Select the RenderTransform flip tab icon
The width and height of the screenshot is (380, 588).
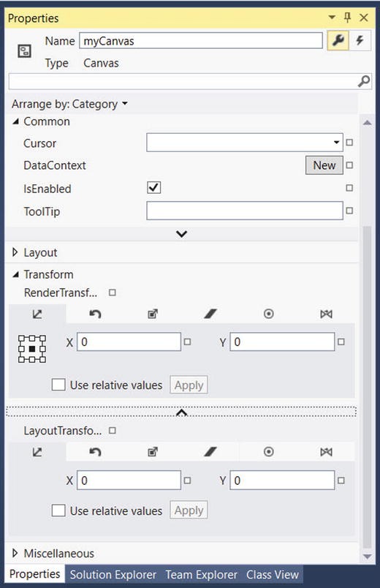click(326, 314)
